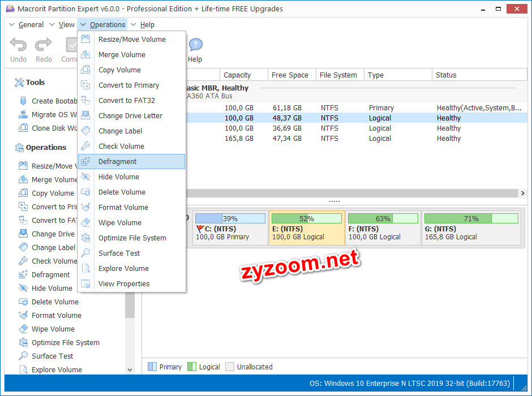Image resolution: width=532 pixels, height=396 pixels.
Task: Click sidebar Defragment icon
Action: click(x=23, y=274)
